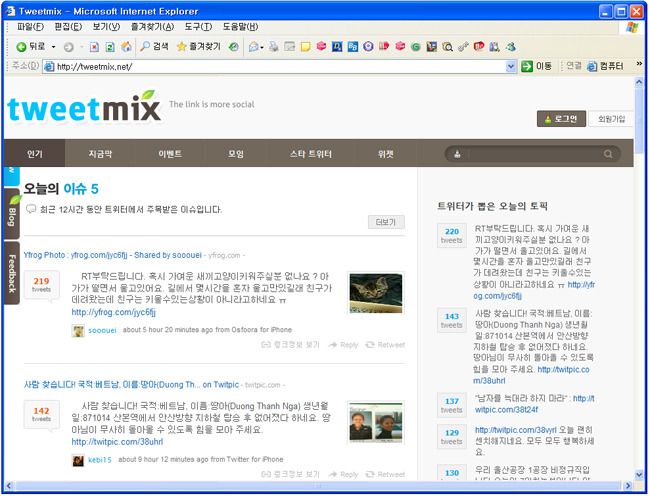Click the 회원가입 sign-up button
Image resolution: width=650 pixels, height=496 pixels.
611,119
